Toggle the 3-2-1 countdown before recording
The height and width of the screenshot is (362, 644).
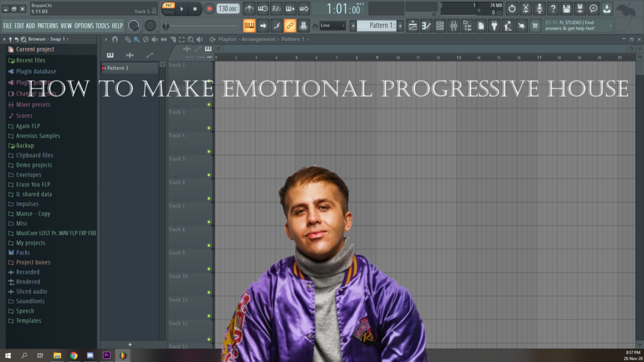(x=276, y=8)
